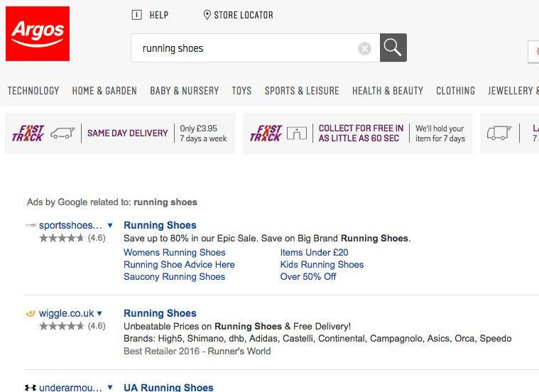The height and width of the screenshot is (392, 539).
Task: Click the Argos logo
Action: coord(38,33)
